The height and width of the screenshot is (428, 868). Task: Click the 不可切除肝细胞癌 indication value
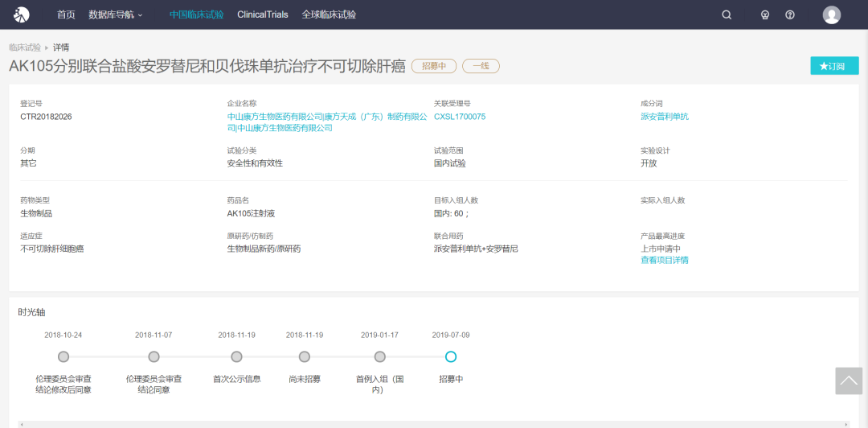tap(52, 249)
